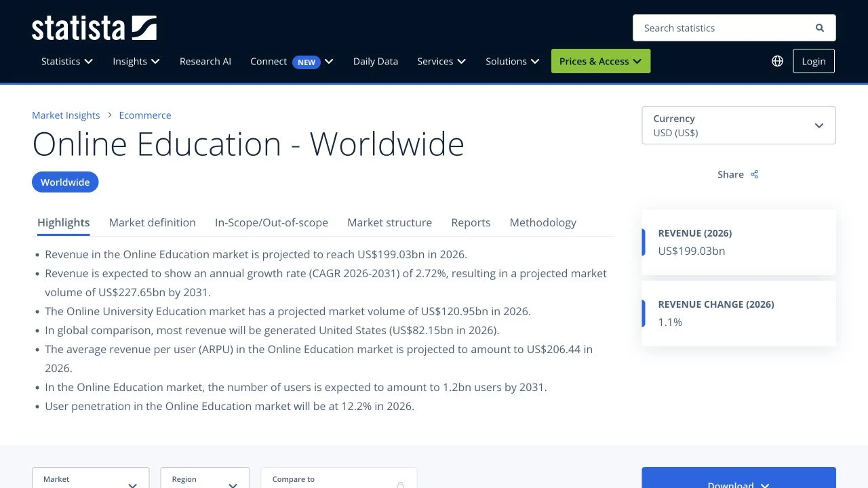The width and height of the screenshot is (868, 488).
Task: Open the Compare to dropdown
Action: point(339,478)
